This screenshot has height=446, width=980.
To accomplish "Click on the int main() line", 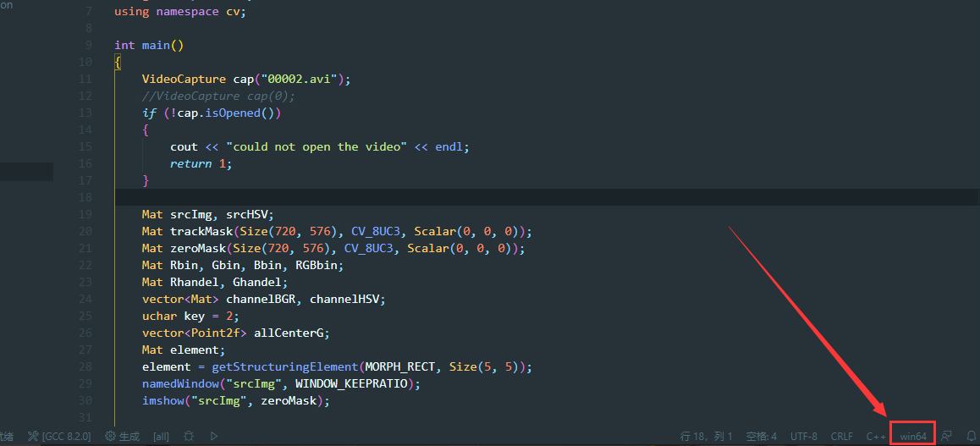I will click(x=149, y=45).
